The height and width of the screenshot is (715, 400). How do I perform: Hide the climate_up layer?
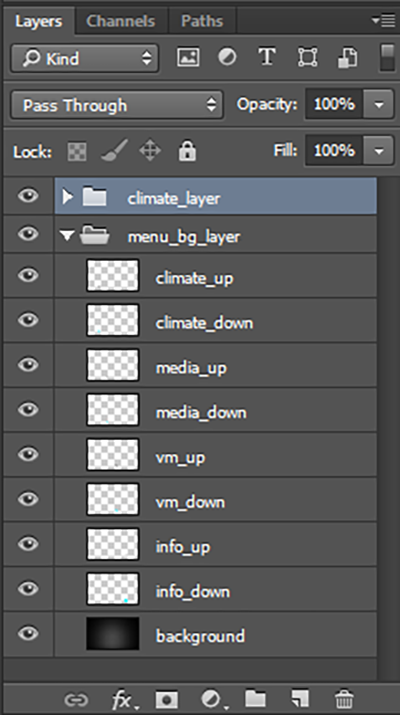[28, 275]
